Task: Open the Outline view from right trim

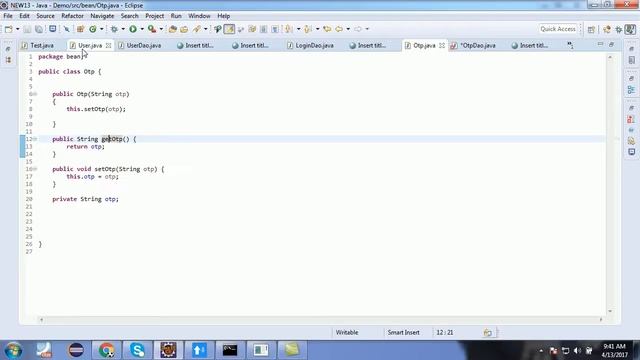Action: coord(631,90)
